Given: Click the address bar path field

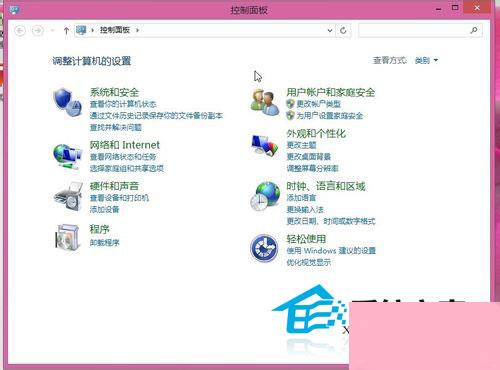Looking at the screenshot, I should tap(205, 30).
